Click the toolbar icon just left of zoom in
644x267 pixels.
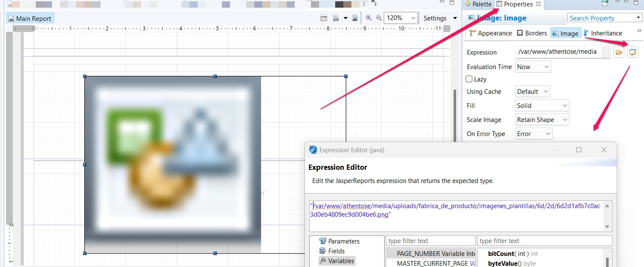tap(354, 18)
